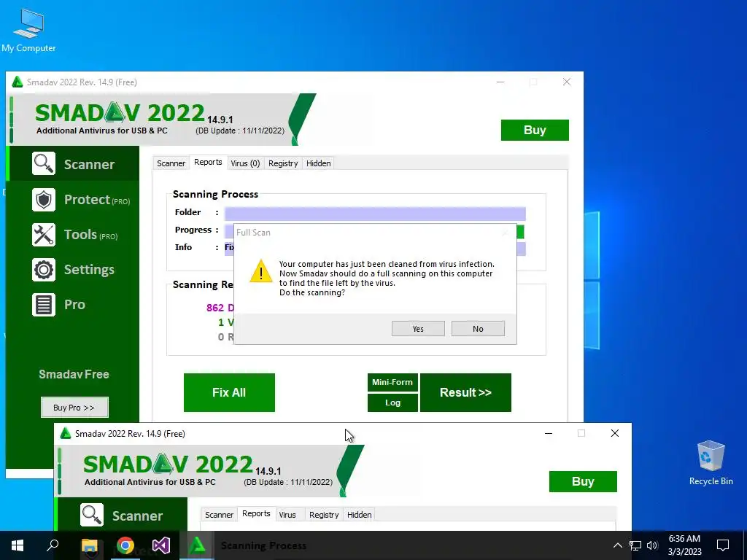Close the upper Smadav window
The image size is (747, 560).
566,82
